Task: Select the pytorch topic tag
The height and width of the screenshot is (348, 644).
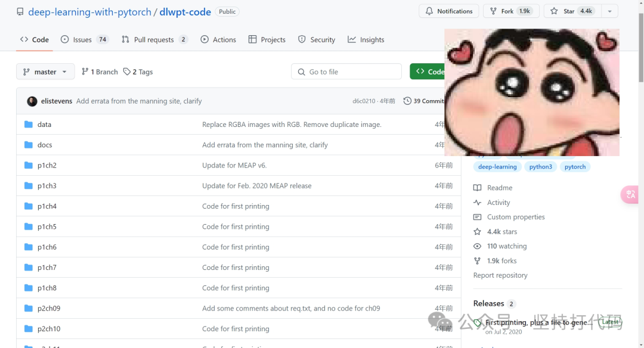Action: point(575,167)
